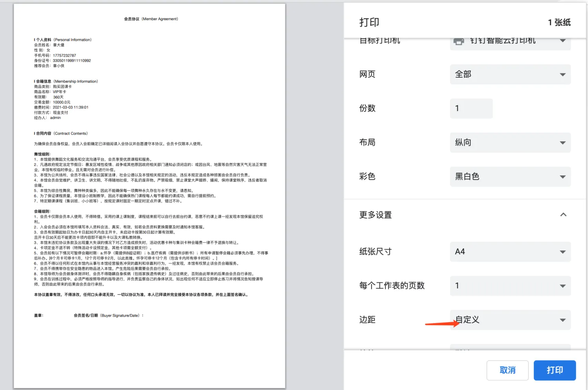This screenshot has width=588, height=390.
Task: Click the 会员协议 title in the preview
Action: [151, 19]
